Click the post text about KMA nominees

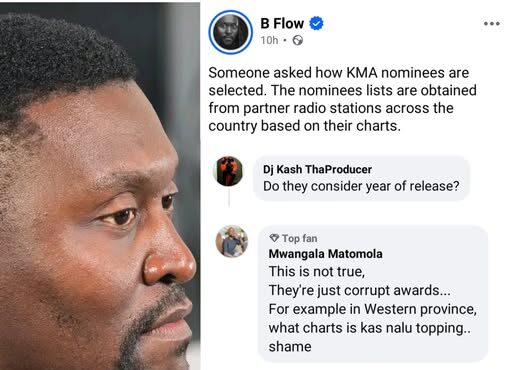[342, 99]
